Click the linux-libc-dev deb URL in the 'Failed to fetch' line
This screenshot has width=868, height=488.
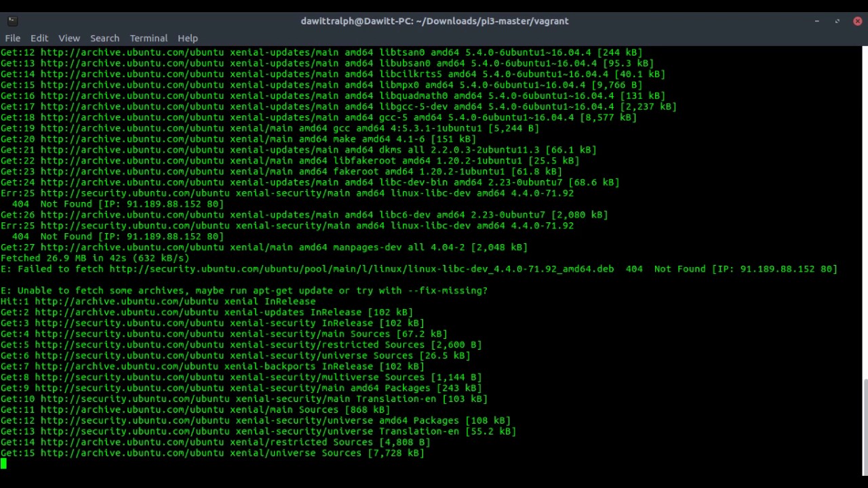point(362,269)
